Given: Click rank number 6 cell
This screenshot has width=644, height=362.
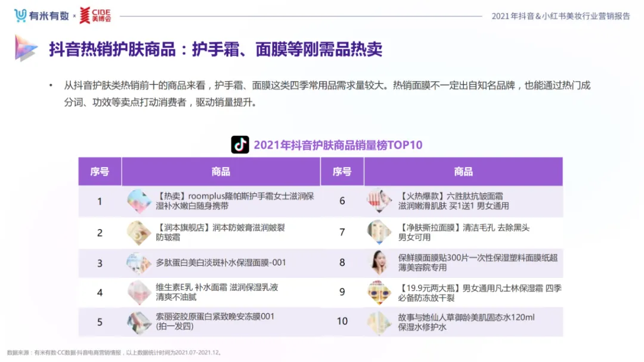Looking at the screenshot, I should point(342,201).
